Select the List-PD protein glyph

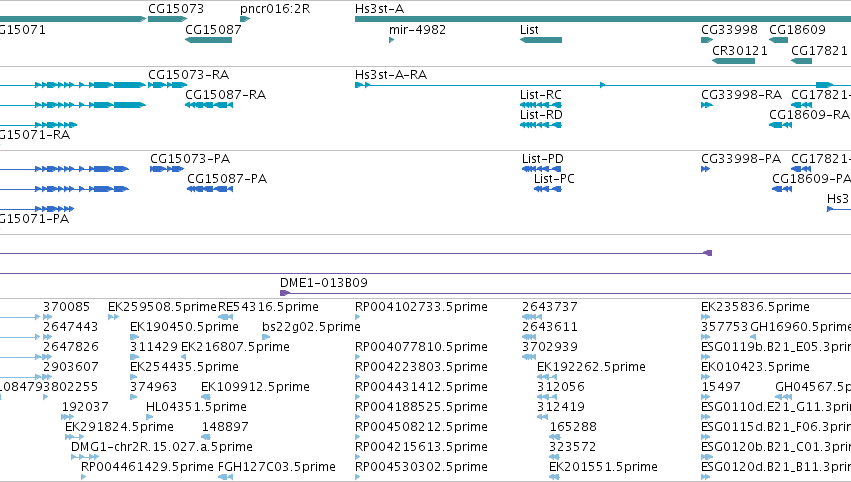(x=541, y=169)
